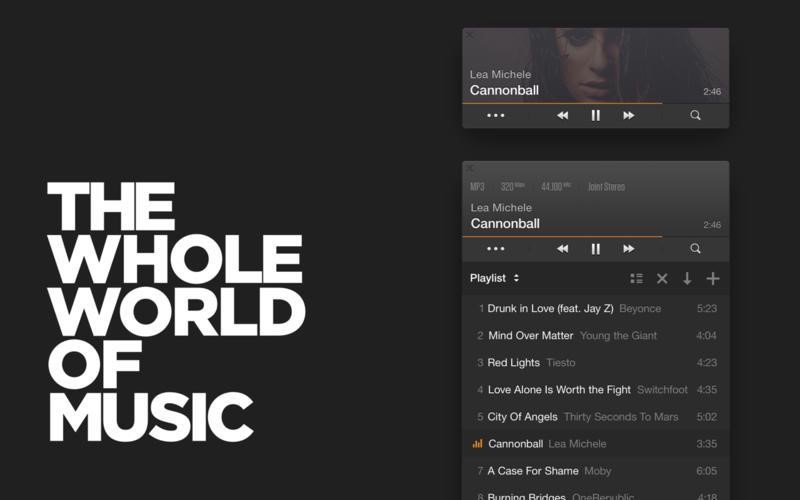This screenshot has width=800, height=500.
Task: Select track Love Alone Is Worth the Fight
Action: 595,389
